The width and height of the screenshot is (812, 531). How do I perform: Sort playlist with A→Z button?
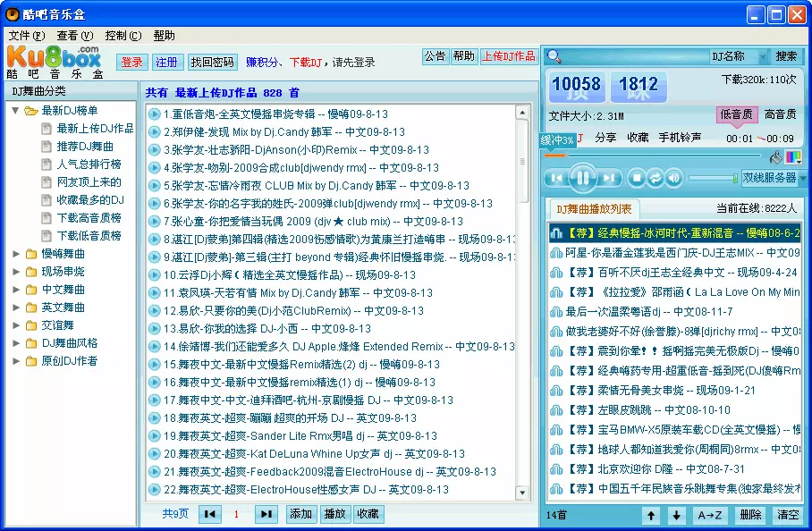pos(709,515)
